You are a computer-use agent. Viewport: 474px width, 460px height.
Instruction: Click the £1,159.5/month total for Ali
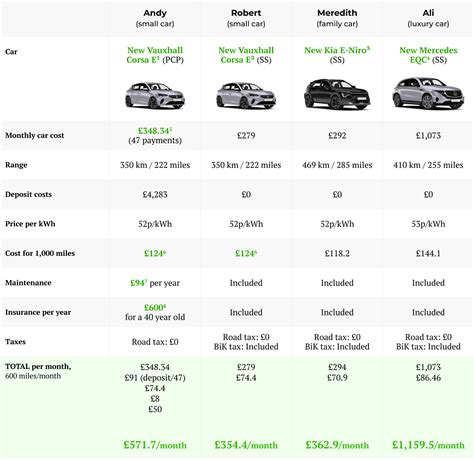coord(428,445)
